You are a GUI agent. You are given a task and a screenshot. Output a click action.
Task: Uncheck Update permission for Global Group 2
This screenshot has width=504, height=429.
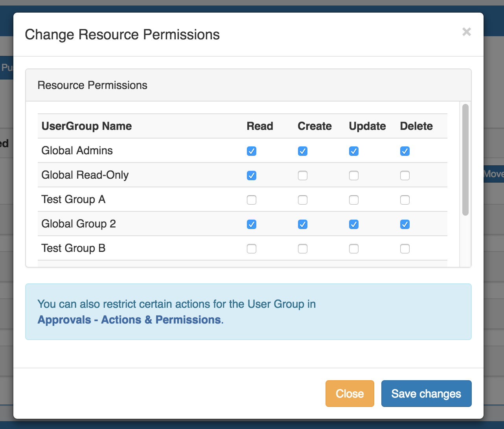pyautogui.click(x=354, y=224)
